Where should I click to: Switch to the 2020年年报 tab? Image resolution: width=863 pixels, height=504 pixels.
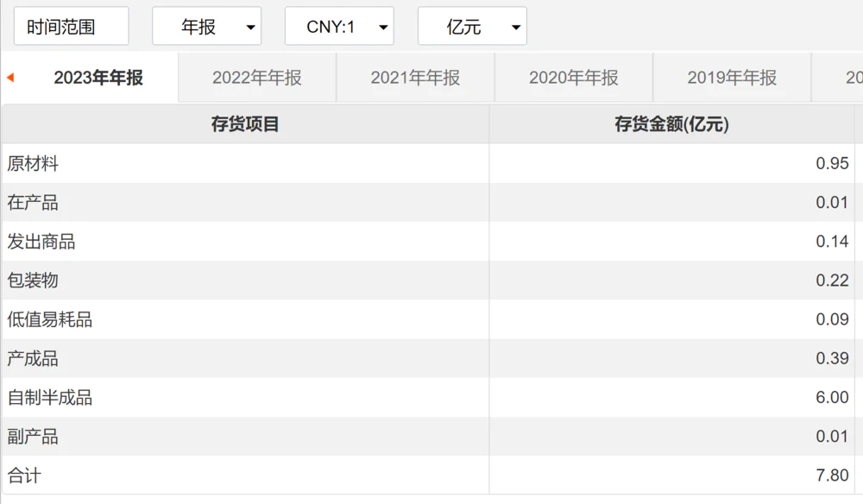click(574, 78)
